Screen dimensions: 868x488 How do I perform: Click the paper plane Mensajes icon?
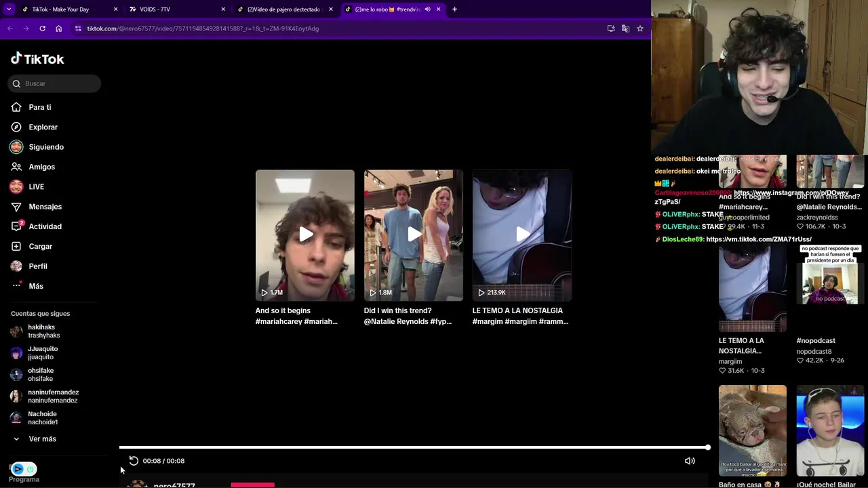point(16,207)
